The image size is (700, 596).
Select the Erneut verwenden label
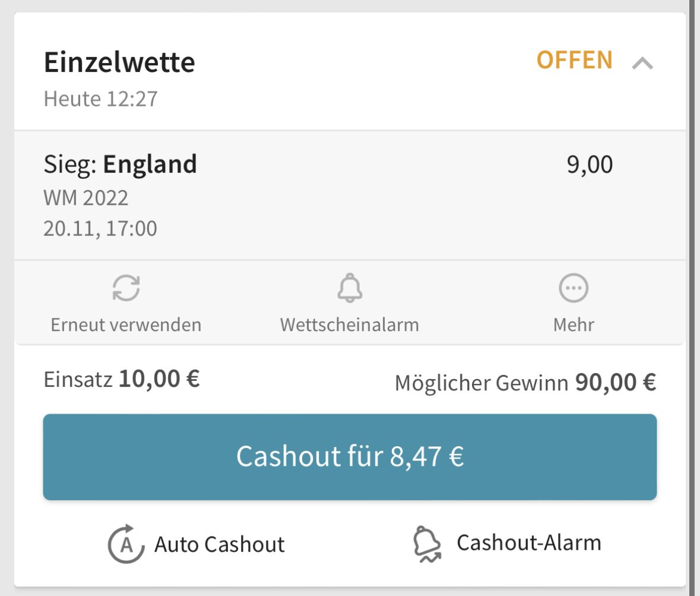click(x=126, y=325)
